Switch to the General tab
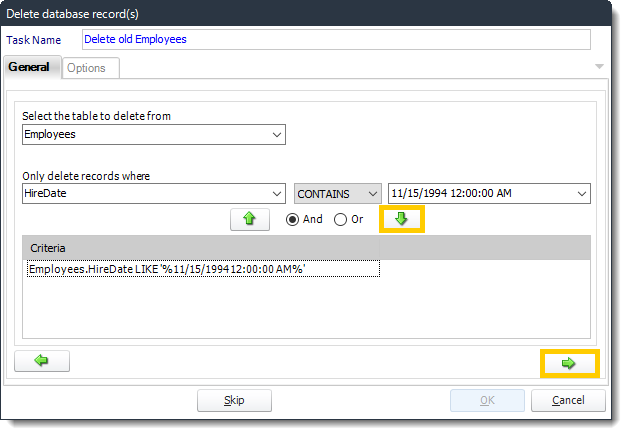627x435 pixels. click(32, 67)
